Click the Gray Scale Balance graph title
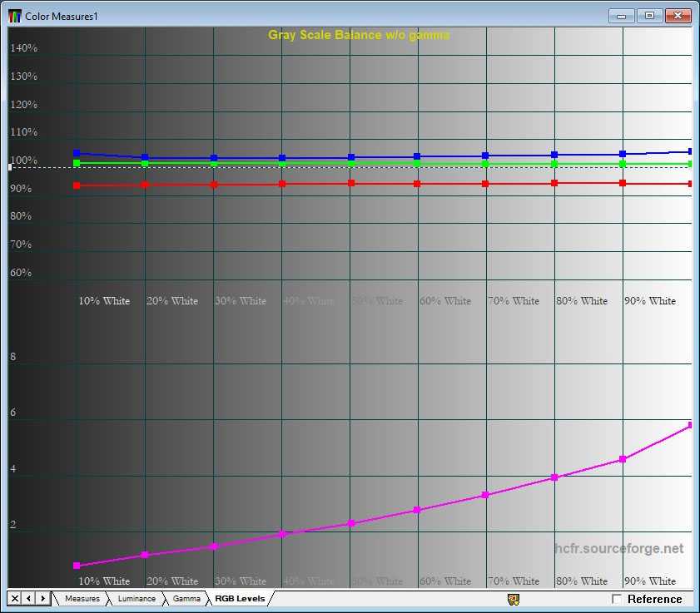Viewport: 700px width, 613px height. (x=359, y=35)
